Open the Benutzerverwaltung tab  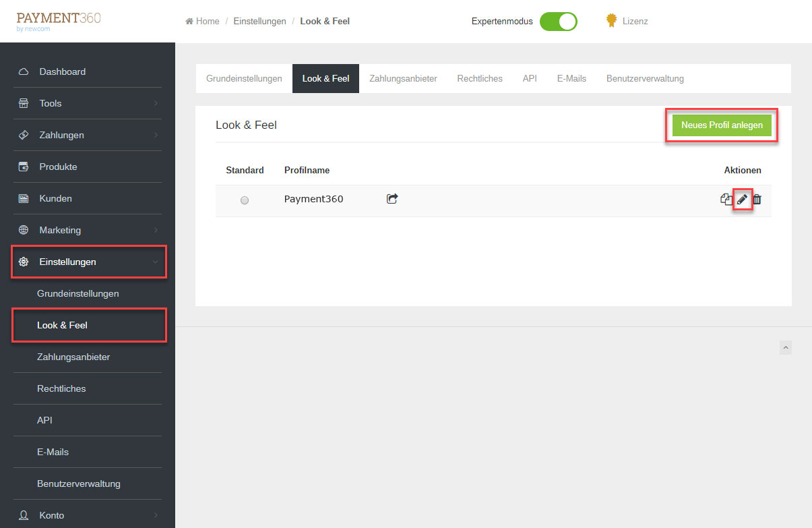click(x=645, y=78)
